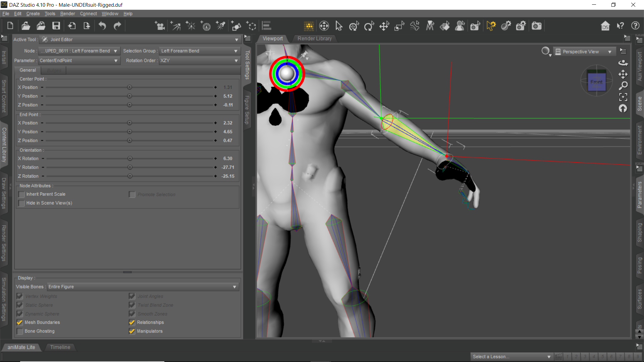Open the Perspective View dropdown

point(584,52)
